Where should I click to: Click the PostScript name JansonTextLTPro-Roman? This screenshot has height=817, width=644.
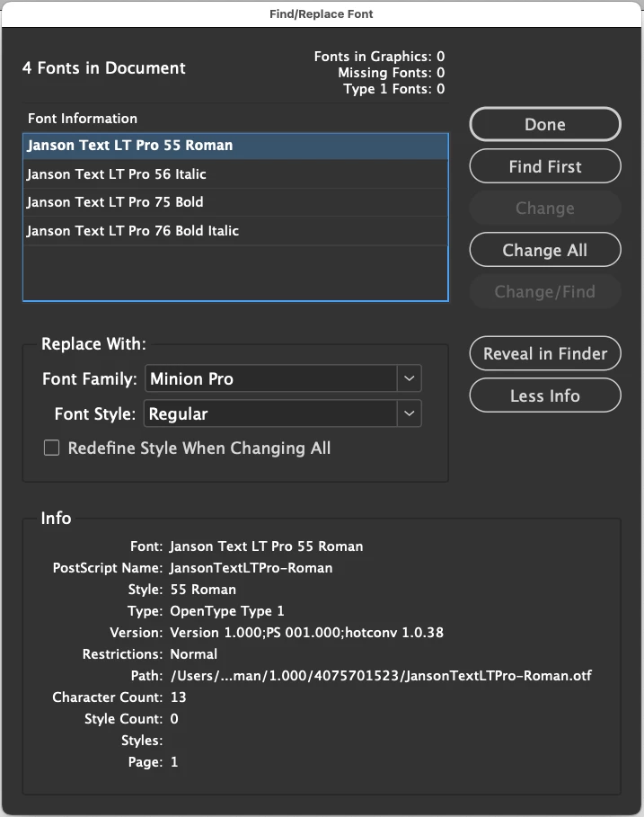251,568
